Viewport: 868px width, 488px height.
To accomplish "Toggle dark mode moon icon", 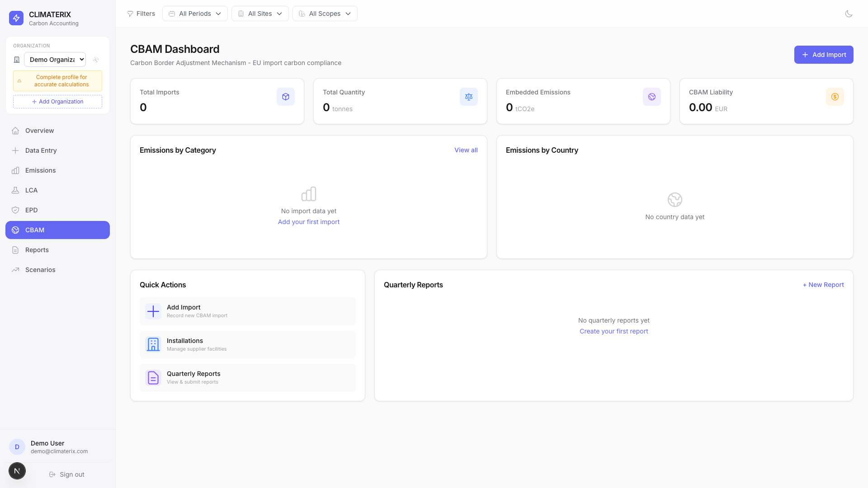I will pos(849,14).
